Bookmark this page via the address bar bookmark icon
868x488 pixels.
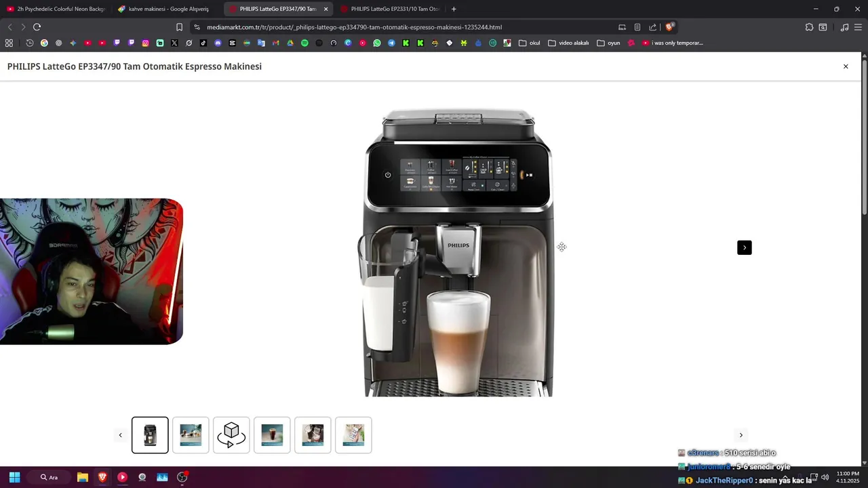pyautogui.click(x=179, y=27)
